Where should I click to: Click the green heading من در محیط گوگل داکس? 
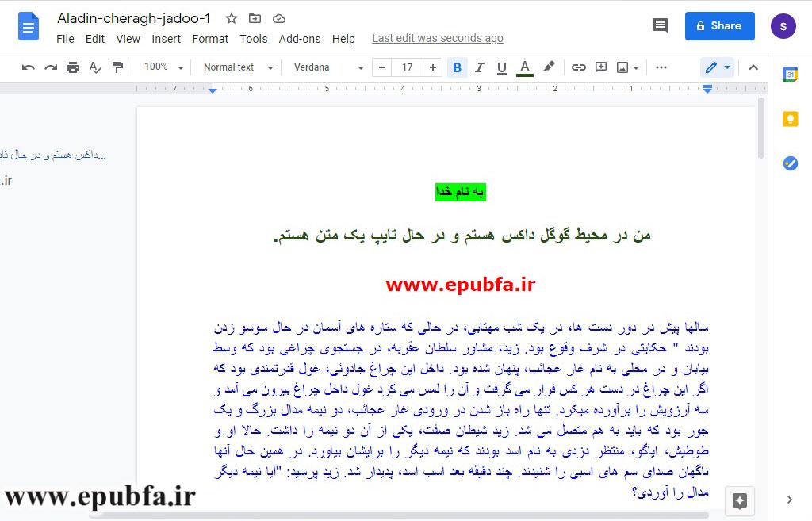tap(462, 236)
